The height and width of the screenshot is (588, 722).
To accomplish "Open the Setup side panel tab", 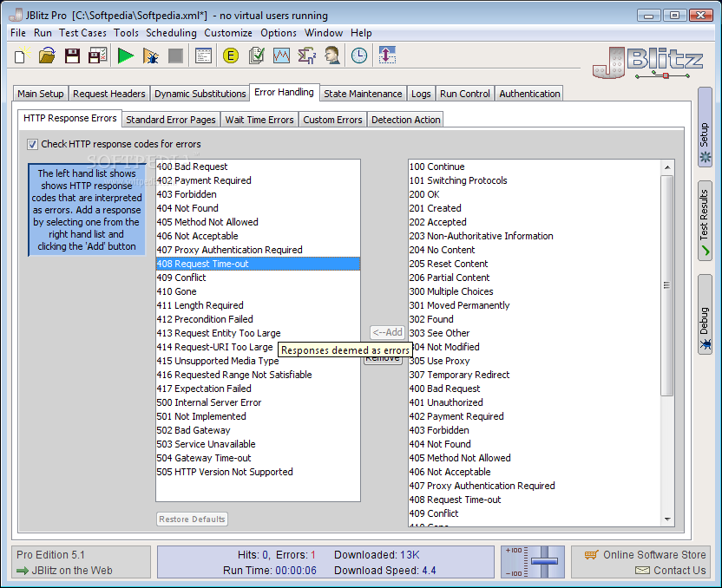I will [x=705, y=127].
